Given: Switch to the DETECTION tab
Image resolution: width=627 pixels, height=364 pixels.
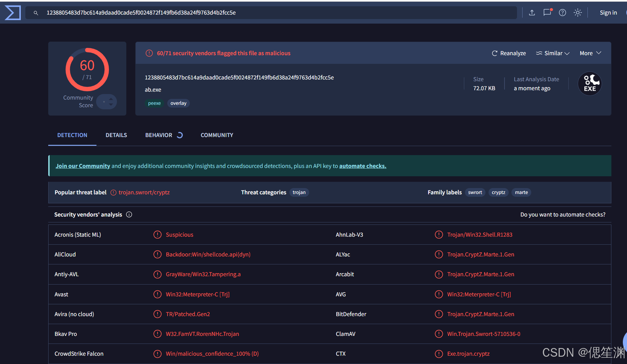Looking at the screenshot, I should [x=72, y=135].
